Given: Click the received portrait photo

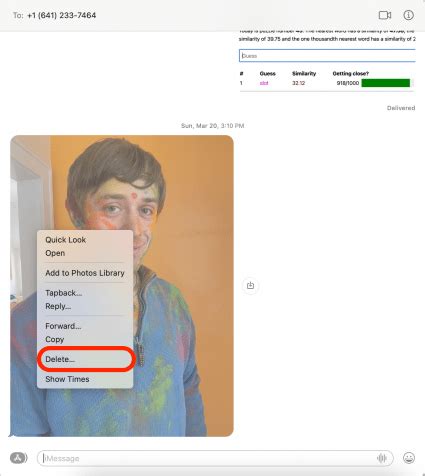Looking at the screenshot, I should (x=122, y=286).
